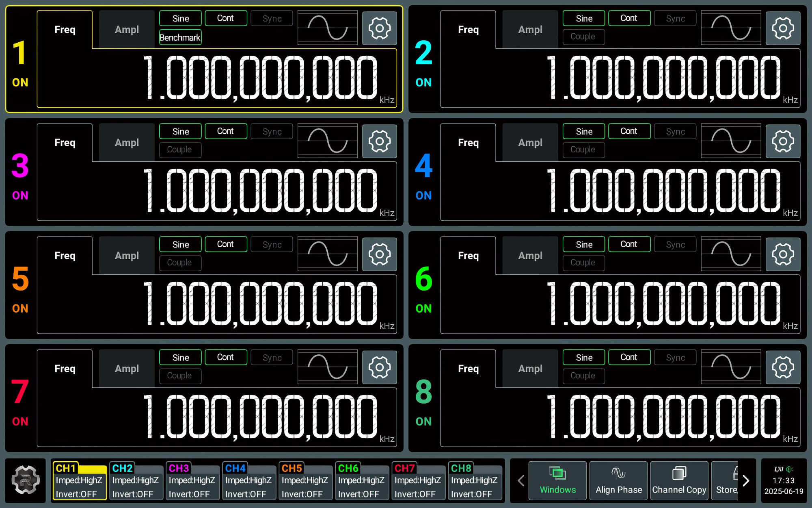812x508 pixels.
Task: Select CH8 status card in bottom bar
Action: (x=475, y=481)
